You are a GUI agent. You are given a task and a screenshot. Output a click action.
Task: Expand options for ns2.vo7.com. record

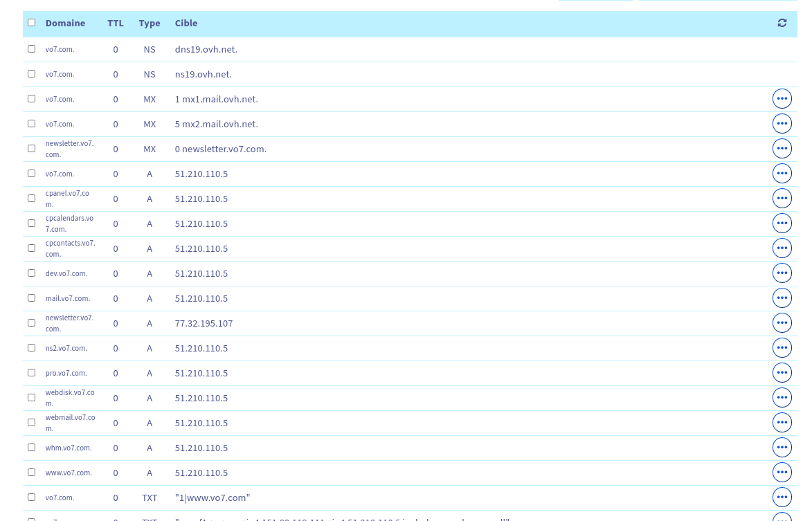(782, 348)
